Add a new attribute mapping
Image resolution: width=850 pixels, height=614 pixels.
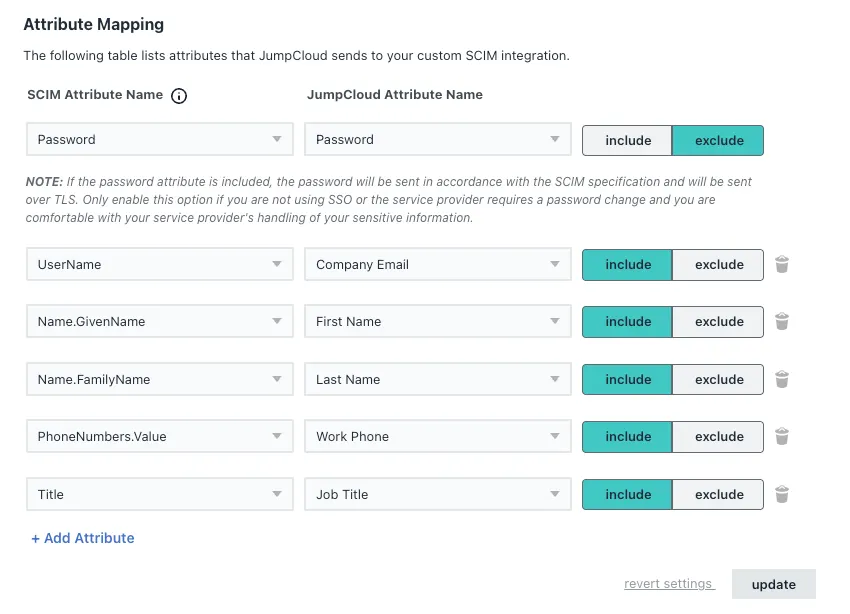click(x=82, y=538)
